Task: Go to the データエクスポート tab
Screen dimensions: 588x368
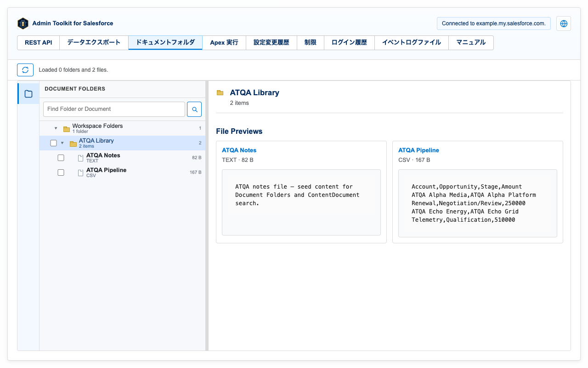Action: [x=94, y=43]
